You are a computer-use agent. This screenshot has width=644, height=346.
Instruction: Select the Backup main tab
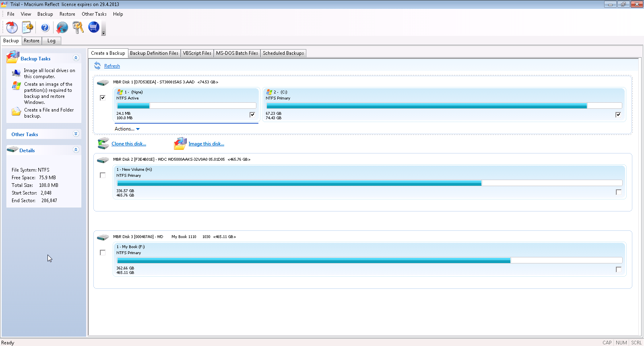(11, 41)
